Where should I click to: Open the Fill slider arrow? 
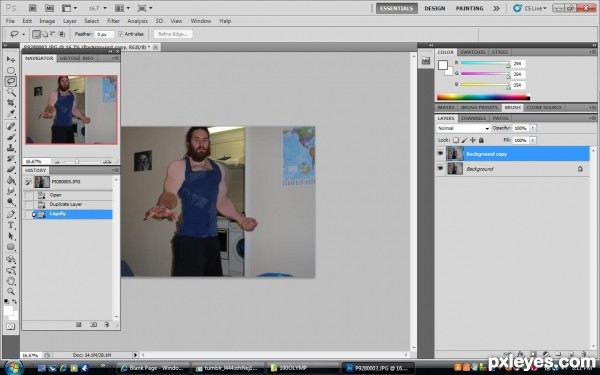pyautogui.click(x=533, y=140)
